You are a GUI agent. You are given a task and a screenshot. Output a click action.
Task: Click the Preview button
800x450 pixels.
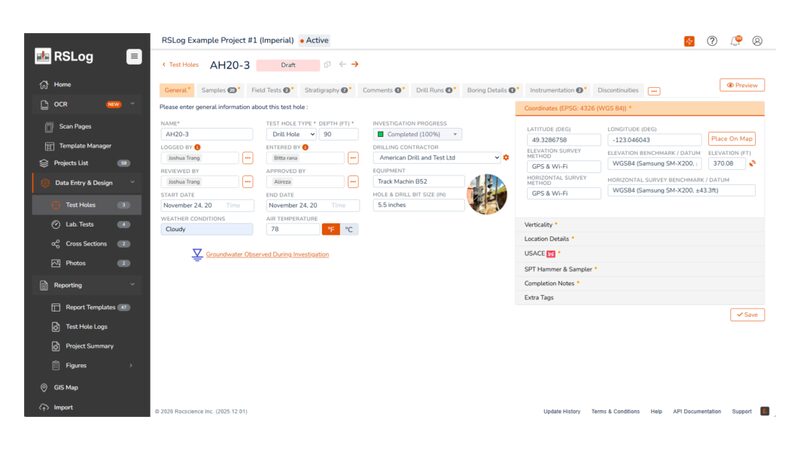742,85
